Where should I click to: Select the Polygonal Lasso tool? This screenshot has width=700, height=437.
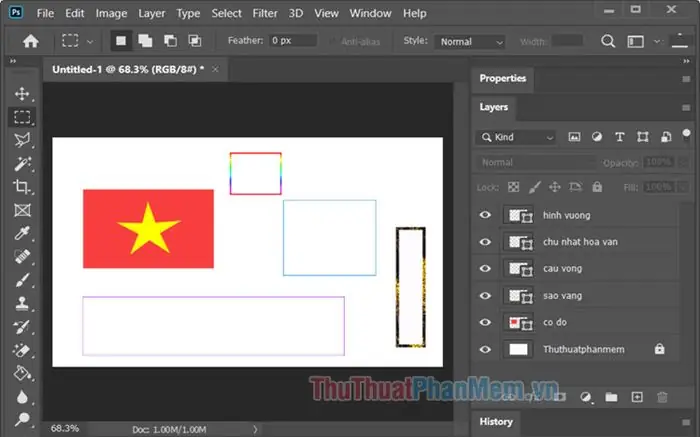[22, 140]
